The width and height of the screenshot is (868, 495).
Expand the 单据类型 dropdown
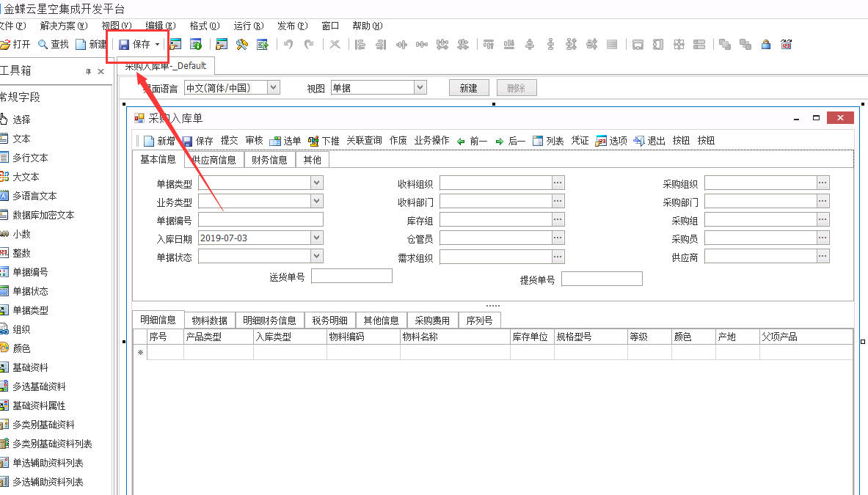coord(317,183)
